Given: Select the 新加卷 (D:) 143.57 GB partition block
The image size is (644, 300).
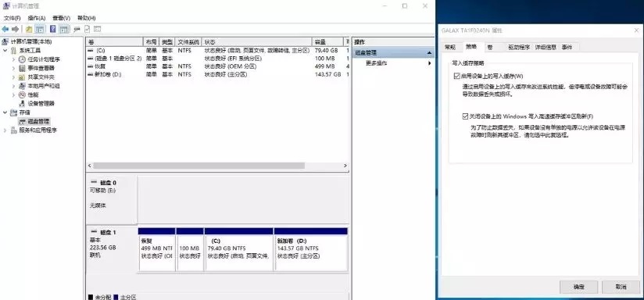Looking at the screenshot, I should pos(310,249).
